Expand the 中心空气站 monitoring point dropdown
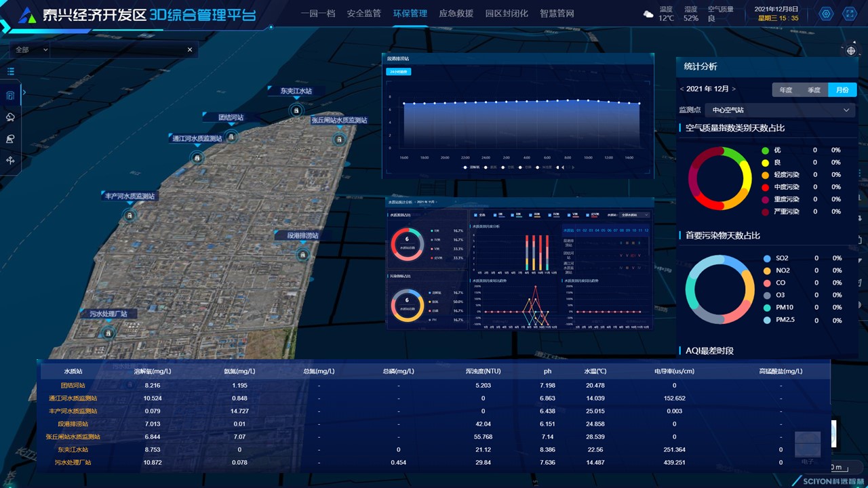The image size is (868, 488). click(780, 110)
